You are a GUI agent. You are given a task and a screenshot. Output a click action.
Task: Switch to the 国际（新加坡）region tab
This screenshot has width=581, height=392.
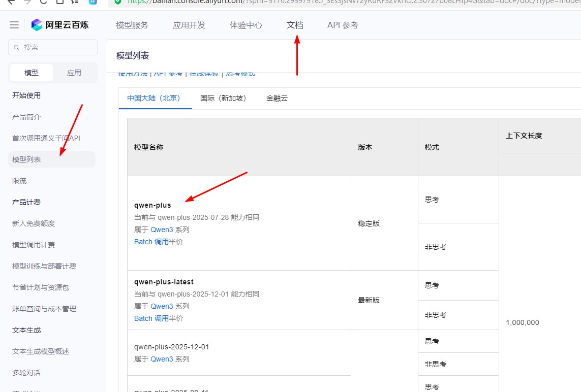pos(225,98)
